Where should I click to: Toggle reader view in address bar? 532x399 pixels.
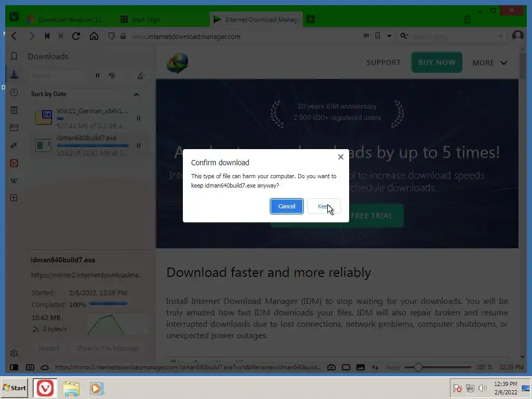366,36
